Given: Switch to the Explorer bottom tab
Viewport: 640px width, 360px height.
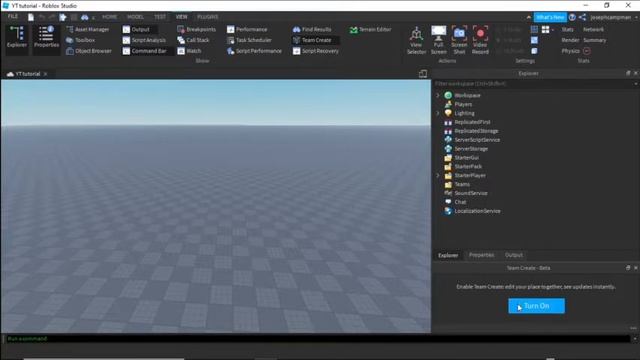Looking at the screenshot, I should [x=448, y=255].
